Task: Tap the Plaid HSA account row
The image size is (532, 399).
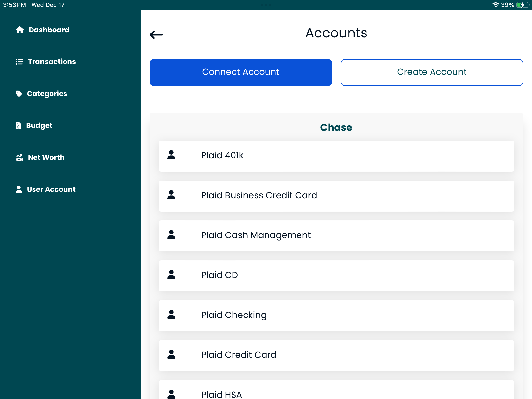Action: click(x=336, y=392)
